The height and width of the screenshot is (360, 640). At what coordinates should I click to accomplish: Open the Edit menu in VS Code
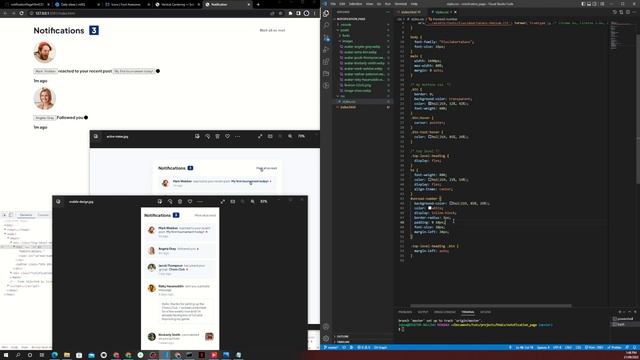click(x=342, y=4)
